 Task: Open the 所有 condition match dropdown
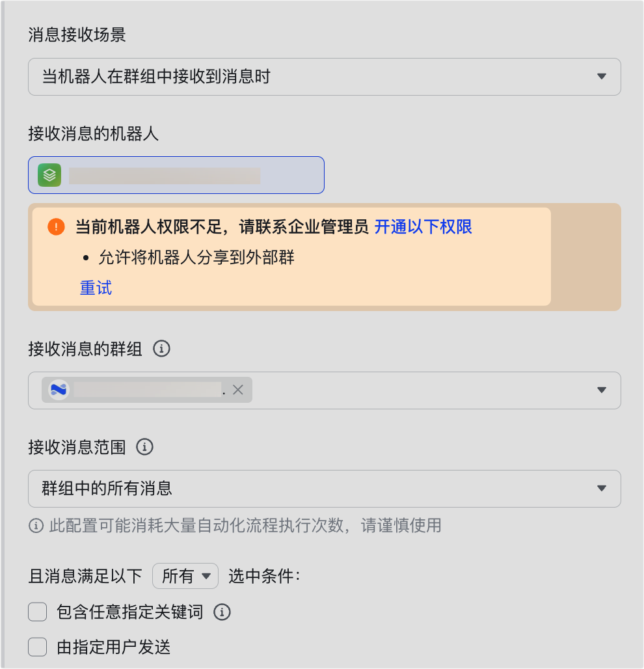point(185,576)
